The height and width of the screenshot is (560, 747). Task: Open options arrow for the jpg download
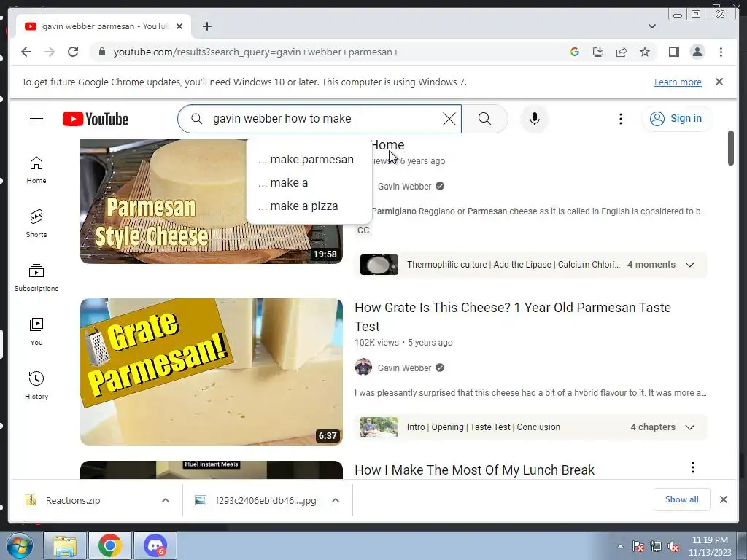[336, 500]
